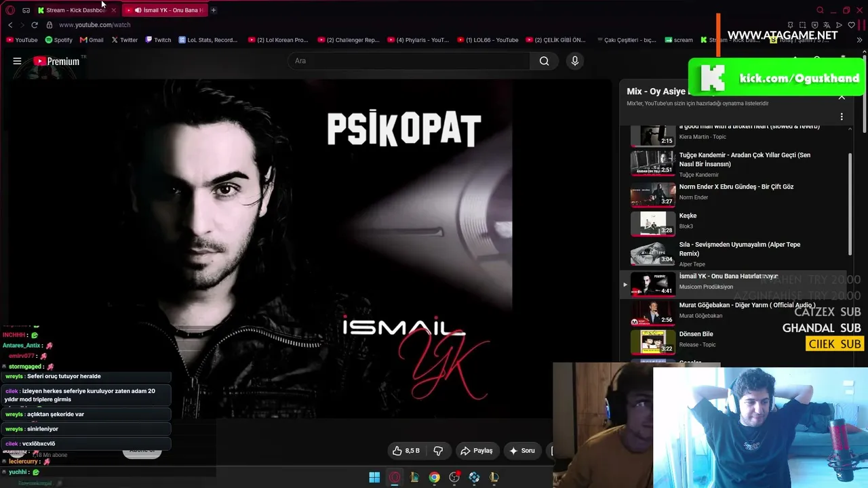Open the ad blocker shield icon
Viewport: 868px width, 488px height.
(x=814, y=25)
